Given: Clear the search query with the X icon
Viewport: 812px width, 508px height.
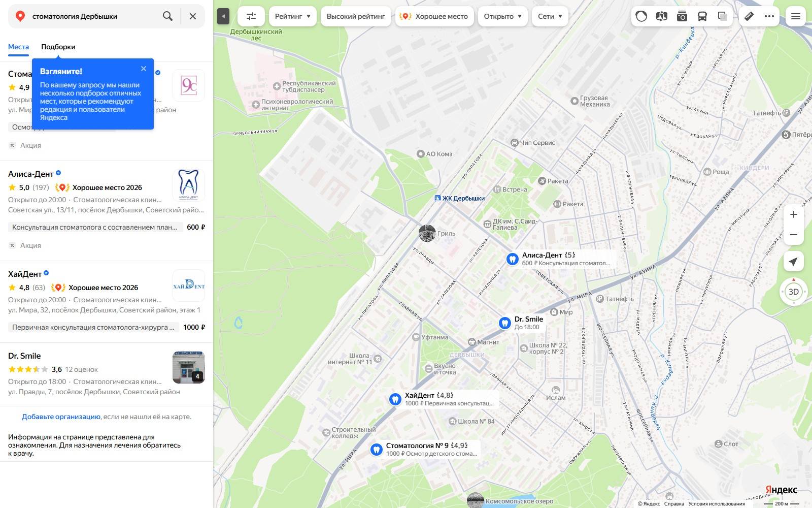Looking at the screenshot, I should point(193,16).
